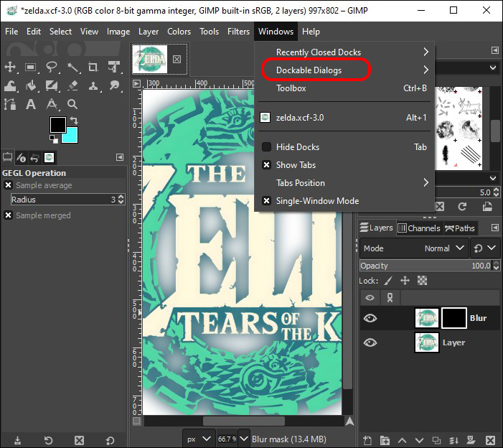Swap foreground and background colors
This screenshot has width=503, height=448.
[74, 119]
